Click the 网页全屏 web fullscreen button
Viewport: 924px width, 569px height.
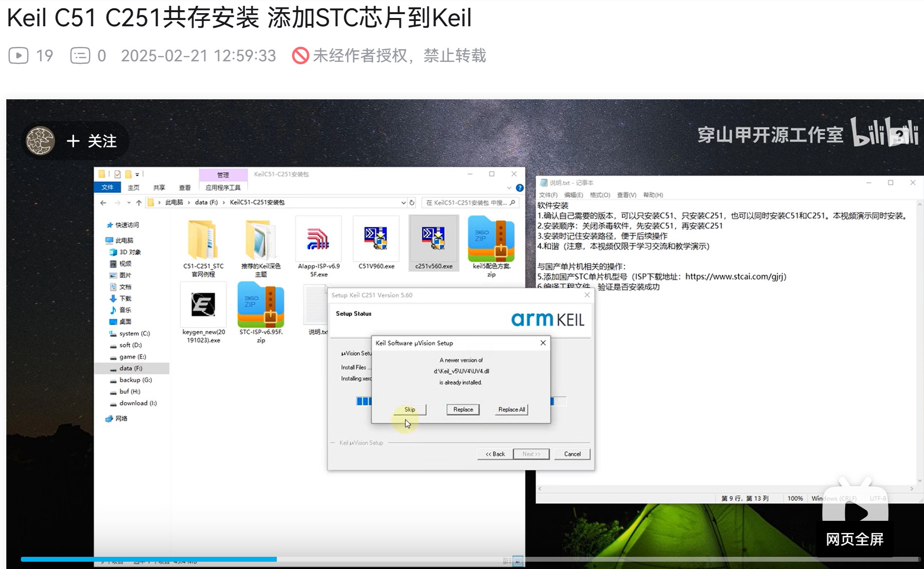click(x=854, y=539)
